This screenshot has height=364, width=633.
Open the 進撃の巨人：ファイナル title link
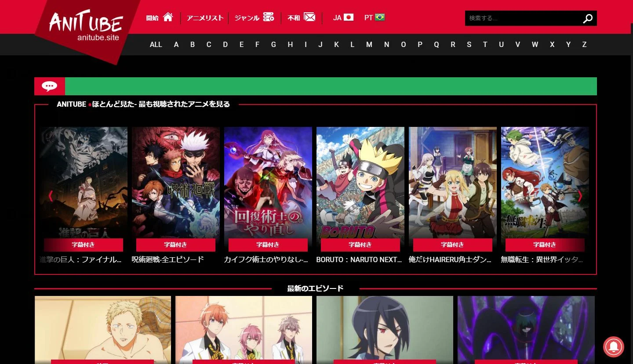pos(80,259)
